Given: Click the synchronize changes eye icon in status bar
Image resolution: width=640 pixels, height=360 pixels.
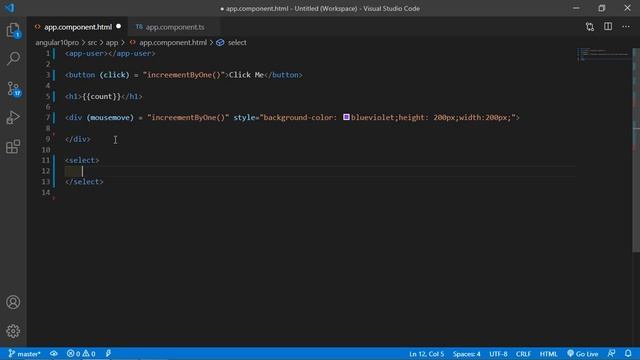Looking at the screenshot, I should tap(53, 353).
